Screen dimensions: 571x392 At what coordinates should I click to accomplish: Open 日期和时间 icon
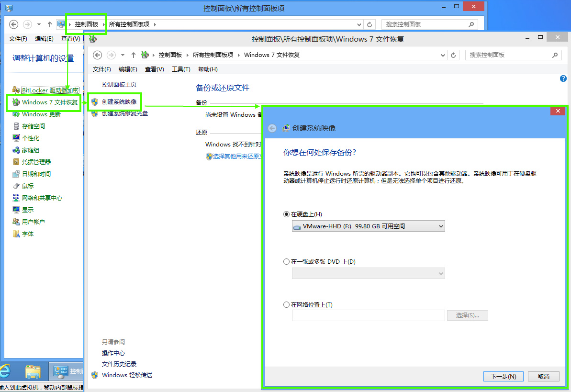(16, 174)
